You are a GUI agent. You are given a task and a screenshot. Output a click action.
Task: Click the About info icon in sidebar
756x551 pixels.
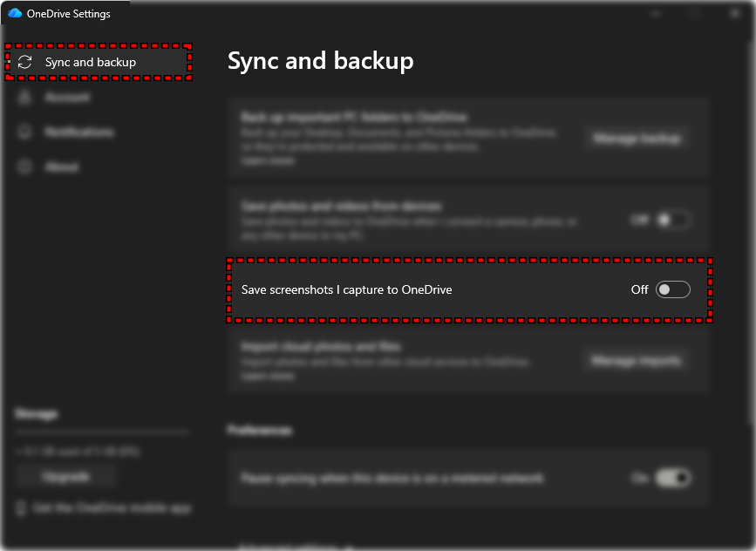click(x=25, y=167)
